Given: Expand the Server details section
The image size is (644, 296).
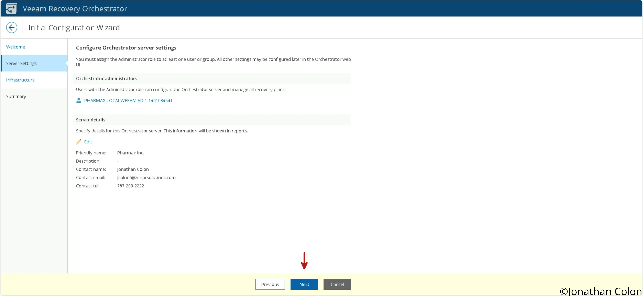Looking at the screenshot, I should coord(90,119).
